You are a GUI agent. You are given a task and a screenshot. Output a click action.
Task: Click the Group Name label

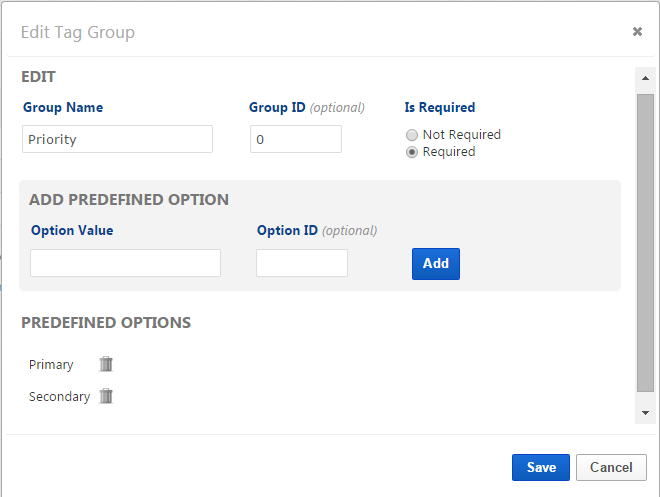[x=63, y=107]
